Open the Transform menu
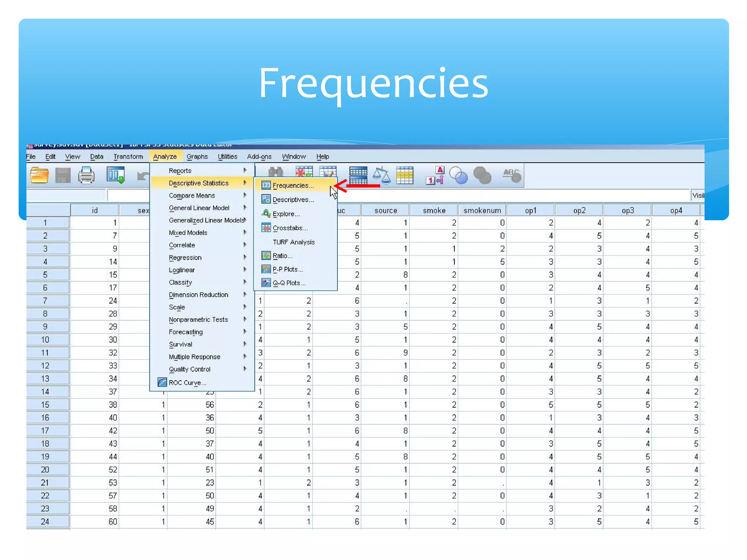The image size is (747, 560). click(128, 156)
